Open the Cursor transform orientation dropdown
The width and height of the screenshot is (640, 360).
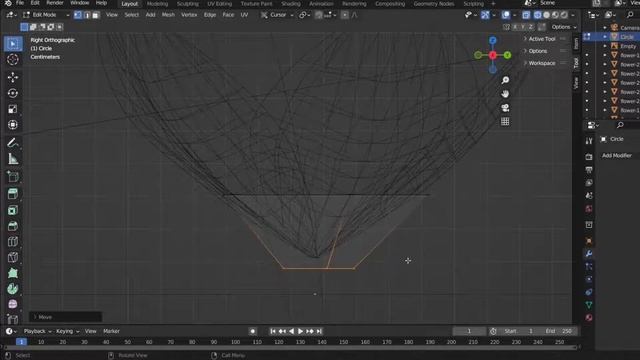[x=278, y=15]
